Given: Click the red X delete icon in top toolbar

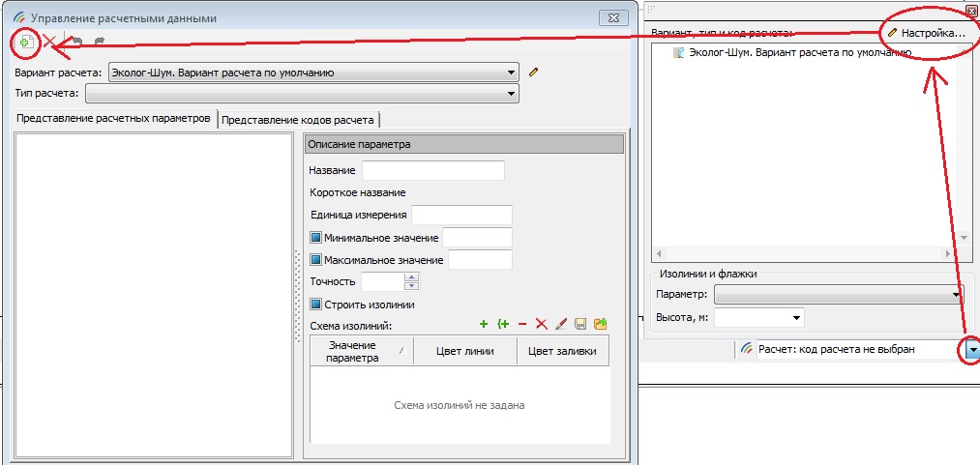Looking at the screenshot, I should pos(48,43).
